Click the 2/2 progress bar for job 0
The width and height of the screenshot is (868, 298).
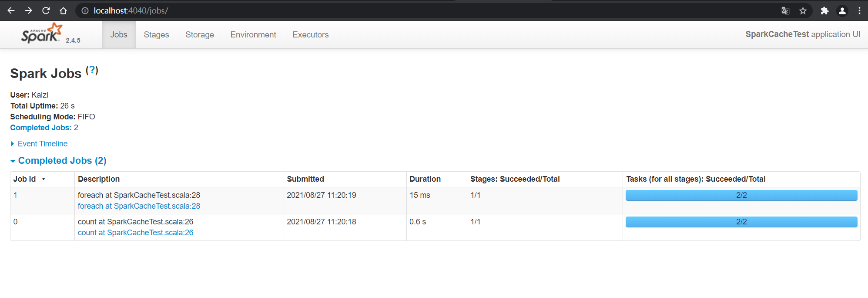pyautogui.click(x=741, y=222)
